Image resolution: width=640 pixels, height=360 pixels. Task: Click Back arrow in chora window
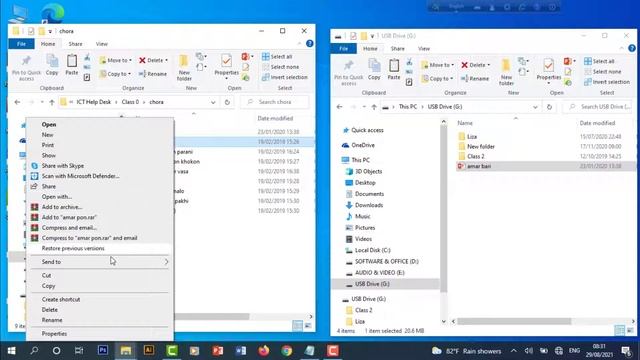click(17, 102)
